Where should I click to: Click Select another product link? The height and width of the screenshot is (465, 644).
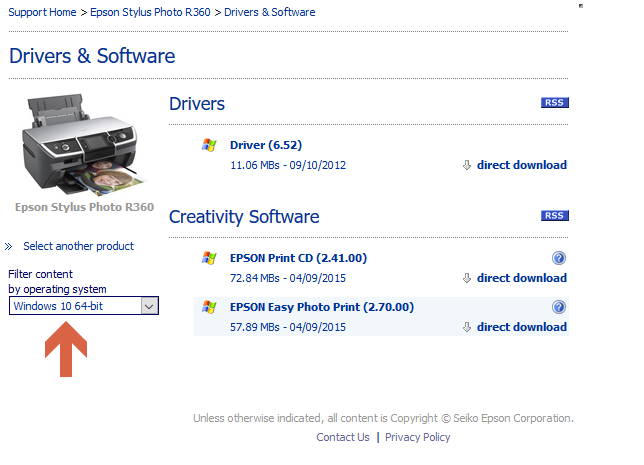pos(78,246)
